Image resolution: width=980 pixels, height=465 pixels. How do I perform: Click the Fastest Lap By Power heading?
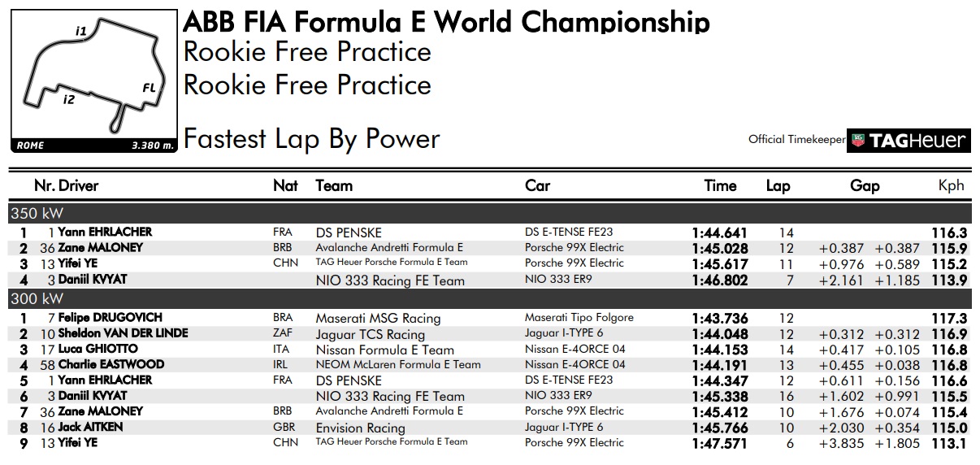[x=312, y=139]
